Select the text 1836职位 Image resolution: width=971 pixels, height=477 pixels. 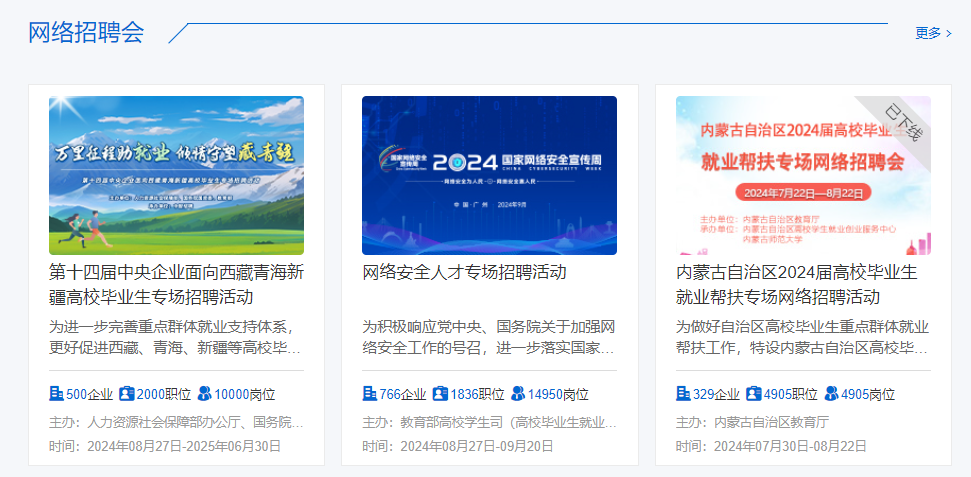point(477,394)
